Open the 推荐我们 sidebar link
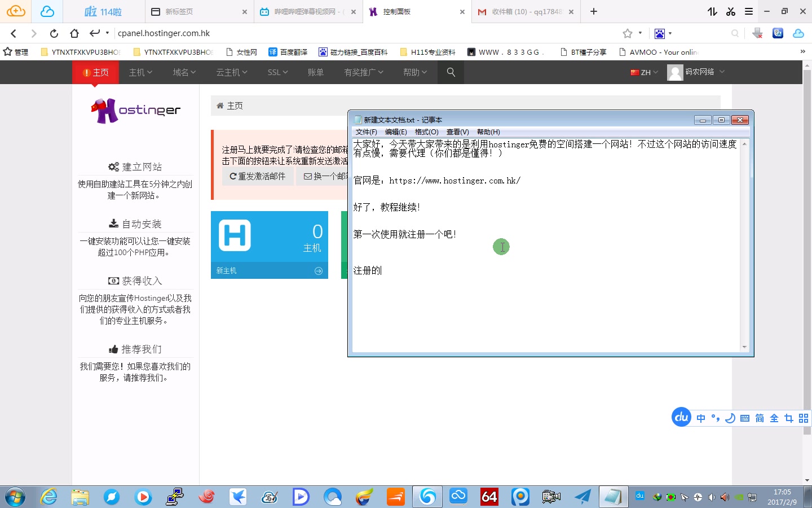This screenshot has height=508, width=812. [x=135, y=349]
